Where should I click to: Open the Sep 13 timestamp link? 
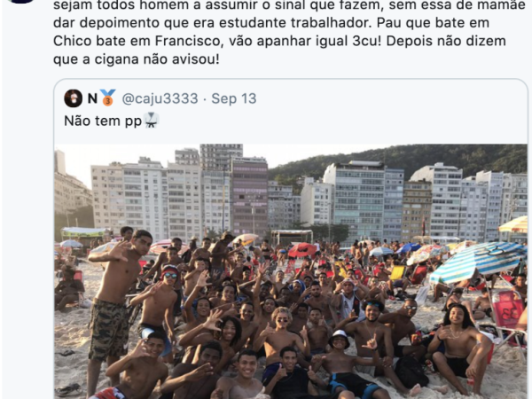point(234,98)
